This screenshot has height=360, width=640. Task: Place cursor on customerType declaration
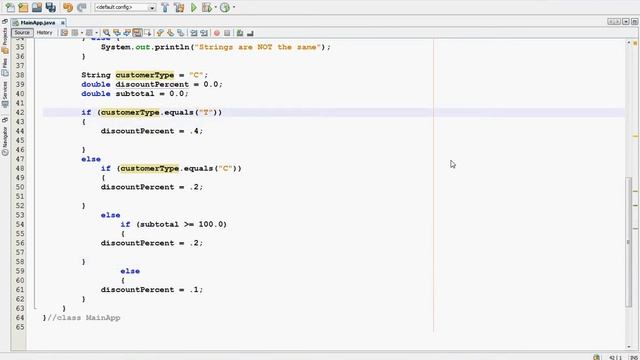click(x=145, y=75)
